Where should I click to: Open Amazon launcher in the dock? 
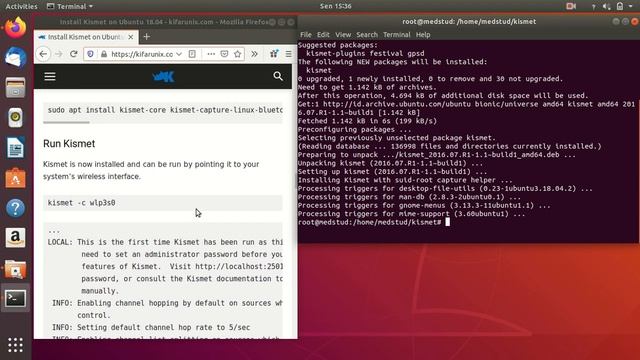(x=16, y=238)
